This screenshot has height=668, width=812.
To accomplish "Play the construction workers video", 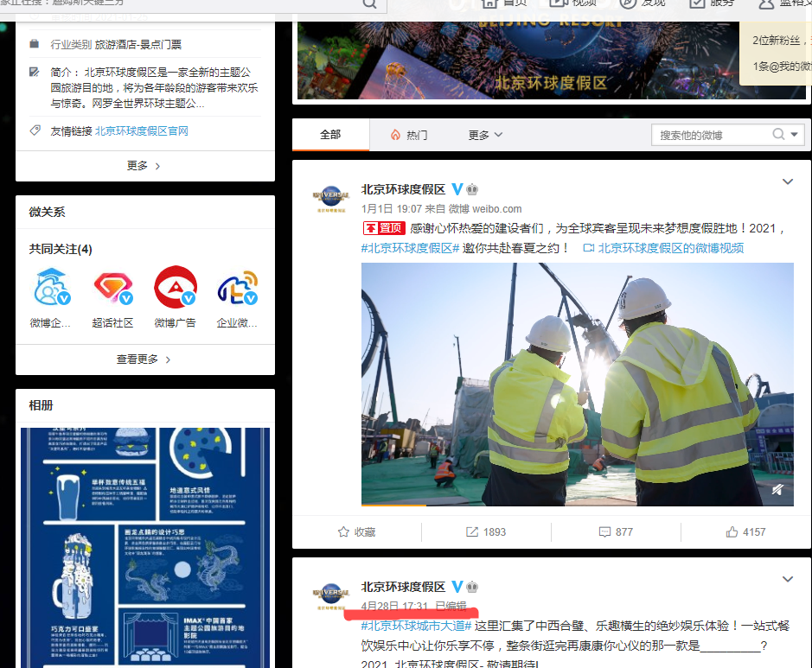I will pyautogui.click(x=578, y=384).
